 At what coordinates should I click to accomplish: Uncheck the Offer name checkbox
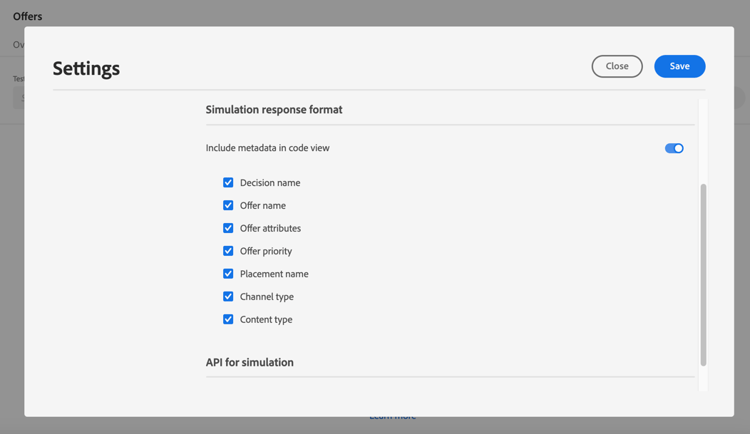click(228, 205)
